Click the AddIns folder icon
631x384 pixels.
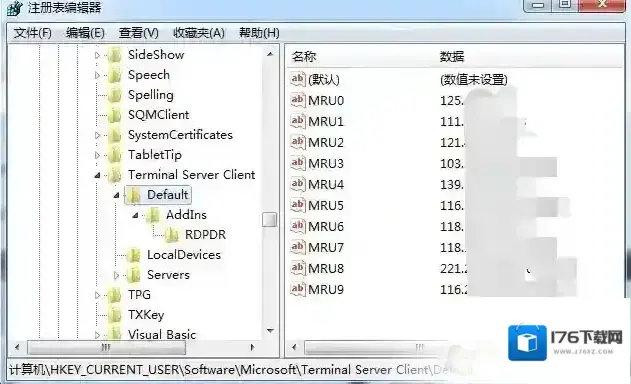click(x=153, y=215)
